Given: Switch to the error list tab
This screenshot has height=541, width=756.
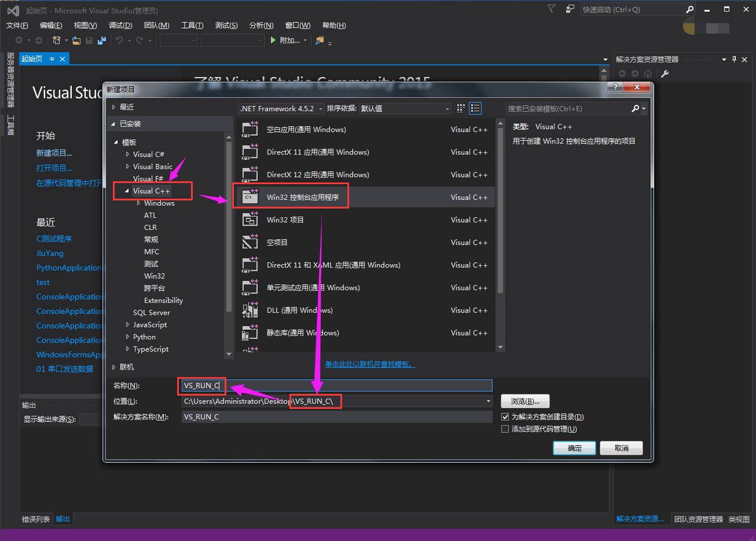Looking at the screenshot, I should pyautogui.click(x=36, y=519).
